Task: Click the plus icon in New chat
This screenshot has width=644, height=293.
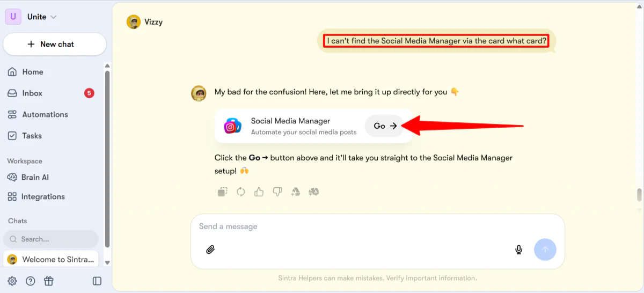Action: [31, 44]
